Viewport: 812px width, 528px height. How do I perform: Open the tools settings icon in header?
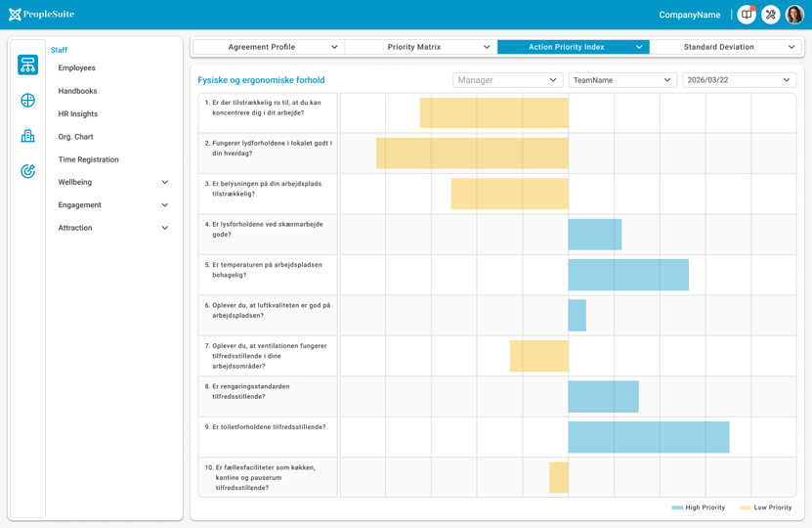coord(771,15)
